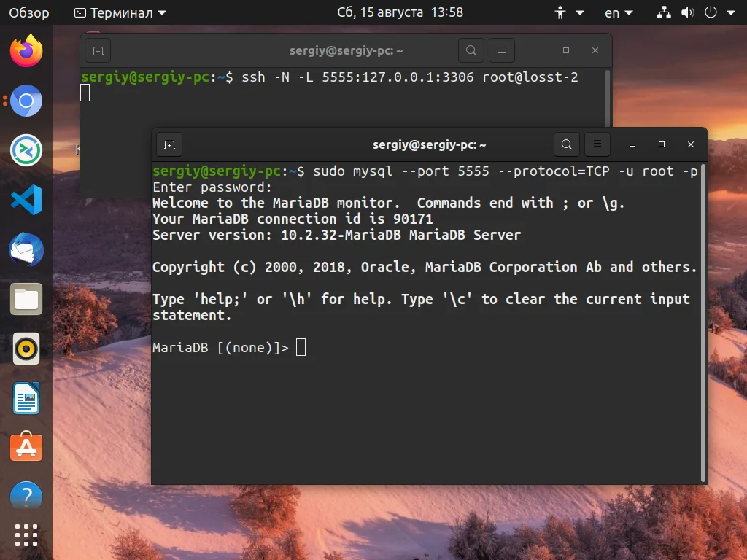Open the calendar from clock 13:58
Viewport: 747px width, 560px height.
400,12
